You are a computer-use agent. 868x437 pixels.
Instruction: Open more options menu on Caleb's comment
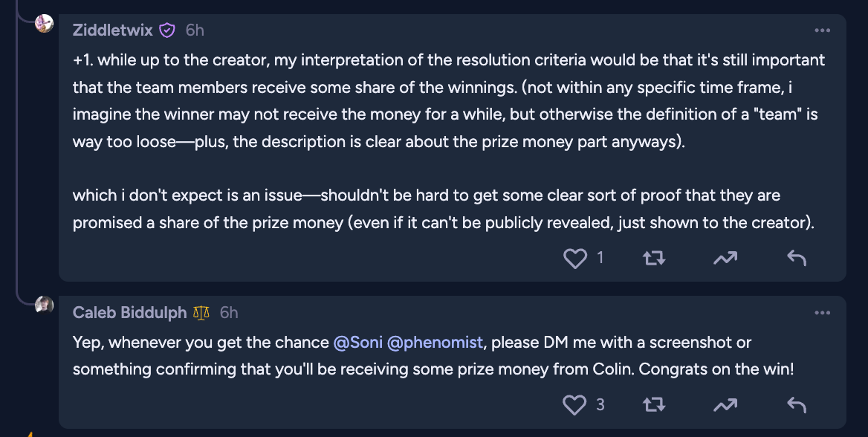[822, 313]
